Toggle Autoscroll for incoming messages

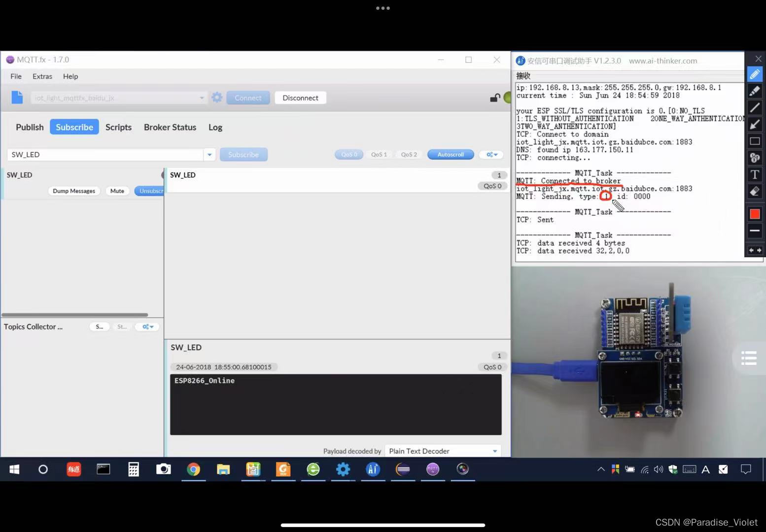[x=451, y=155]
